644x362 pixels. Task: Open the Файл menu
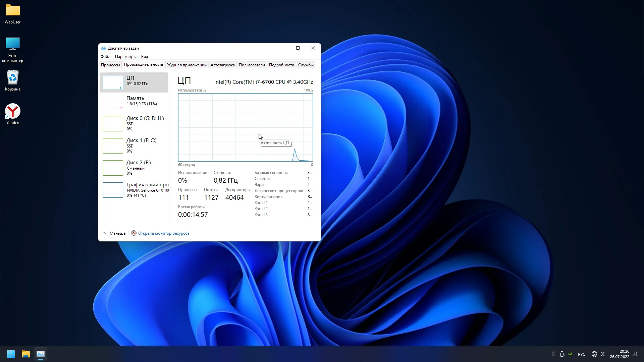pos(105,57)
